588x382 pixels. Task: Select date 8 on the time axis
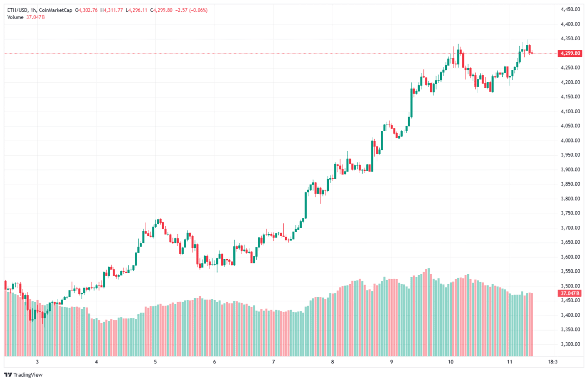pos(332,361)
